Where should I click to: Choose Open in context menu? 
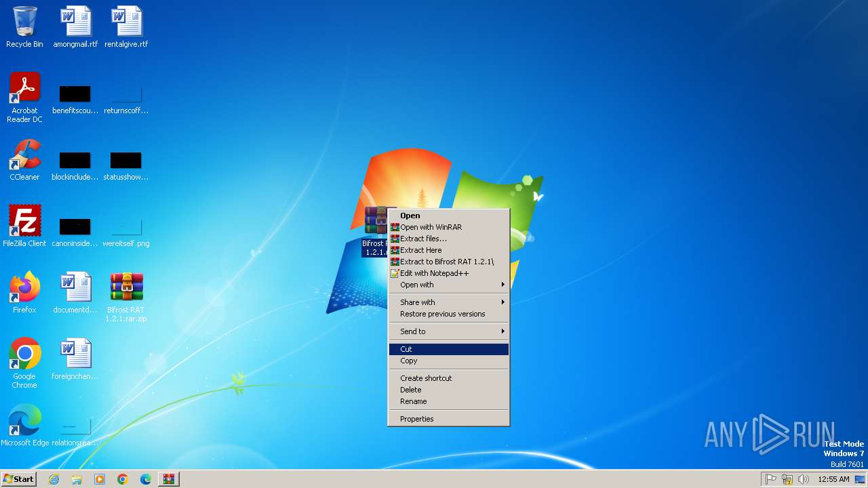tap(448, 216)
